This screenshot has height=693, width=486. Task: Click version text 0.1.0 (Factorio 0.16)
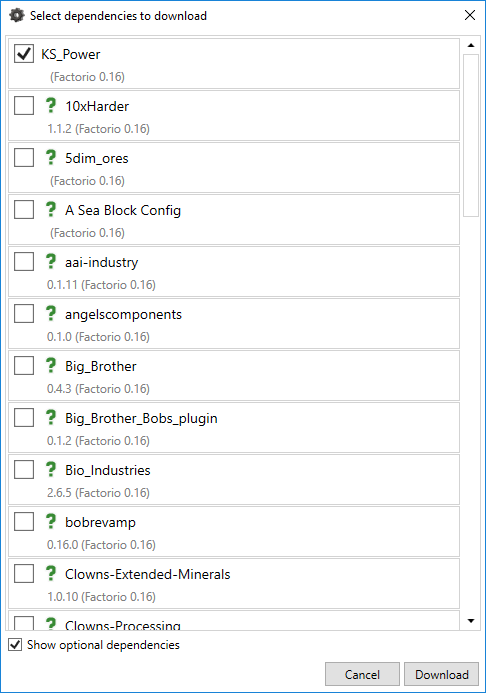(99, 337)
